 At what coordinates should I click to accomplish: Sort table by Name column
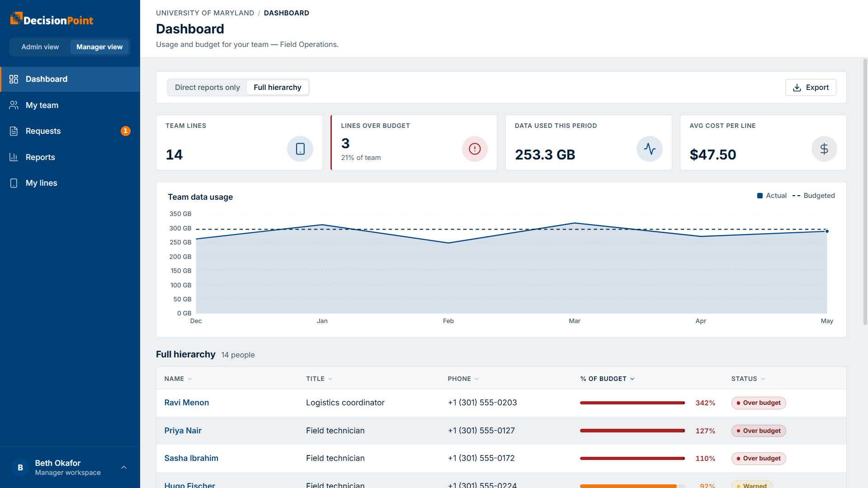click(x=178, y=379)
